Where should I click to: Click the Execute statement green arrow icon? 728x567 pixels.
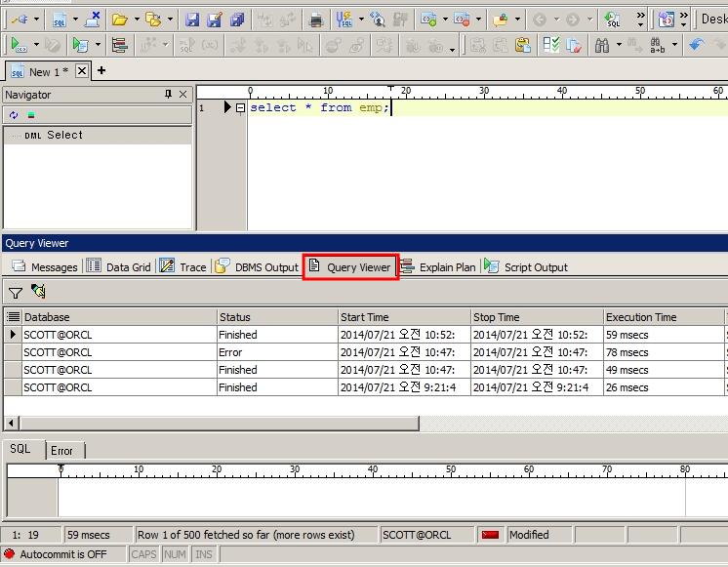pyautogui.click(x=19, y=45)
